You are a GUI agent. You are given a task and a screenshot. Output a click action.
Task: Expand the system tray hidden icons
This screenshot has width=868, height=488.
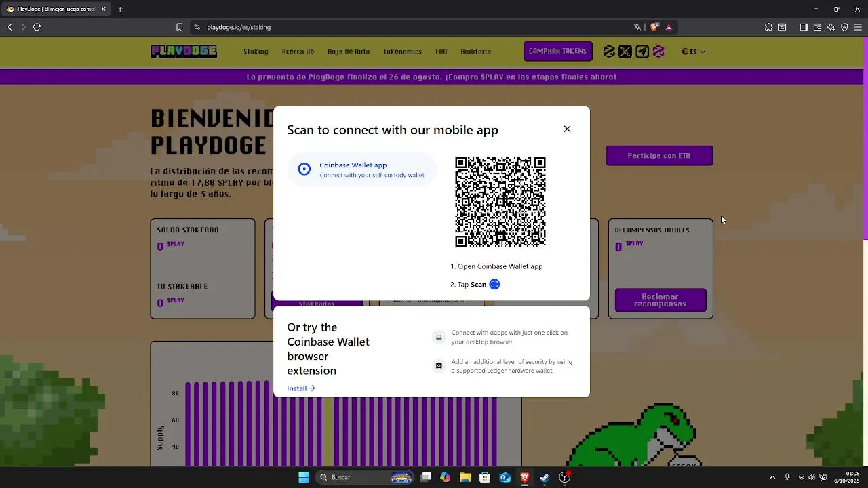point(772,477)
